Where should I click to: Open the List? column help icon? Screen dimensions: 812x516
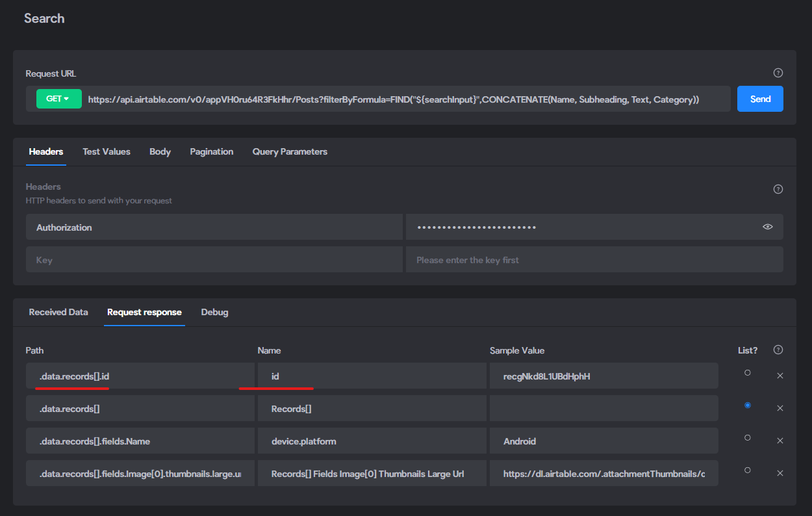[778, 350]
